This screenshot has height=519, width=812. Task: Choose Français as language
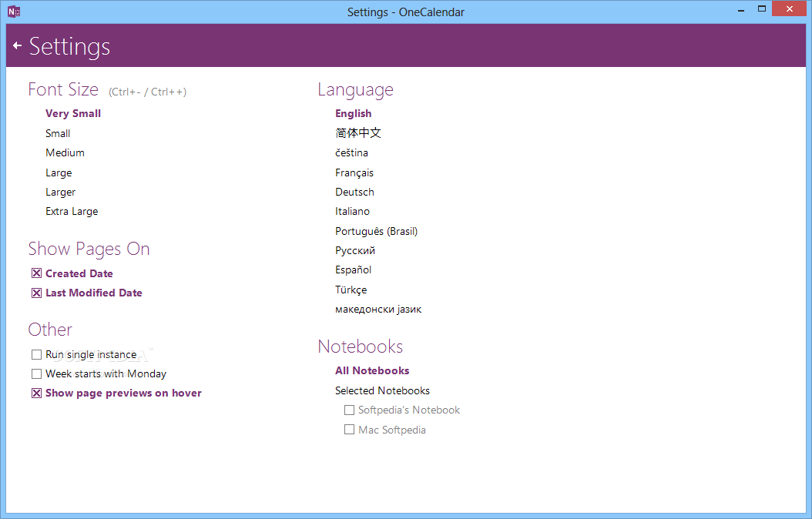click(354, 172)
